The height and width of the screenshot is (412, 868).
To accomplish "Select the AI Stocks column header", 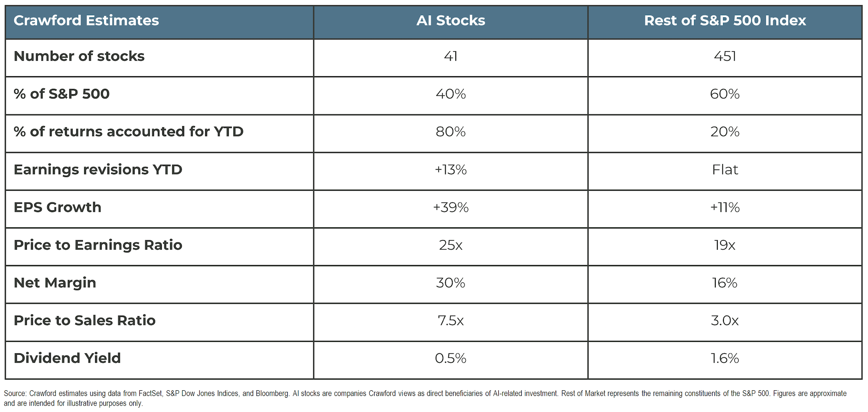I will tap(450, 22).
